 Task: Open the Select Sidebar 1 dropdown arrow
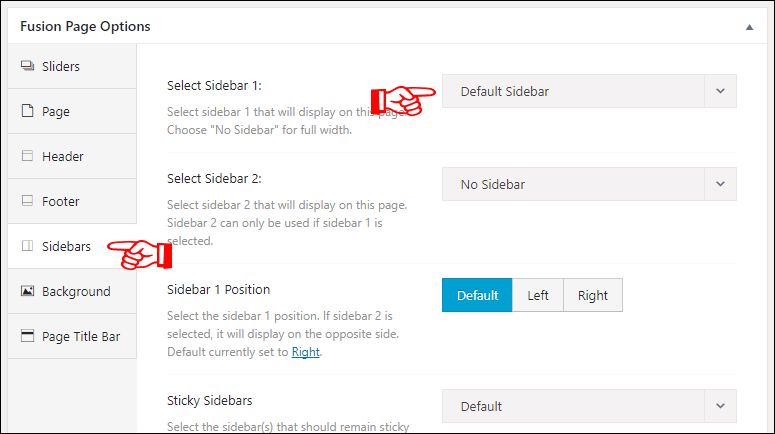coord(720,91)
